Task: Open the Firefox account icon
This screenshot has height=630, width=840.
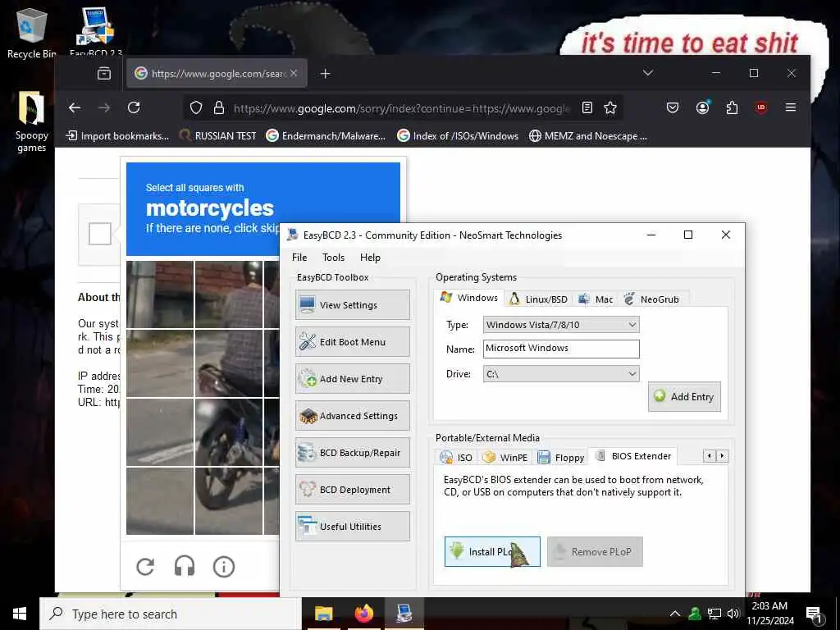Action: click(x=702, y=107)
